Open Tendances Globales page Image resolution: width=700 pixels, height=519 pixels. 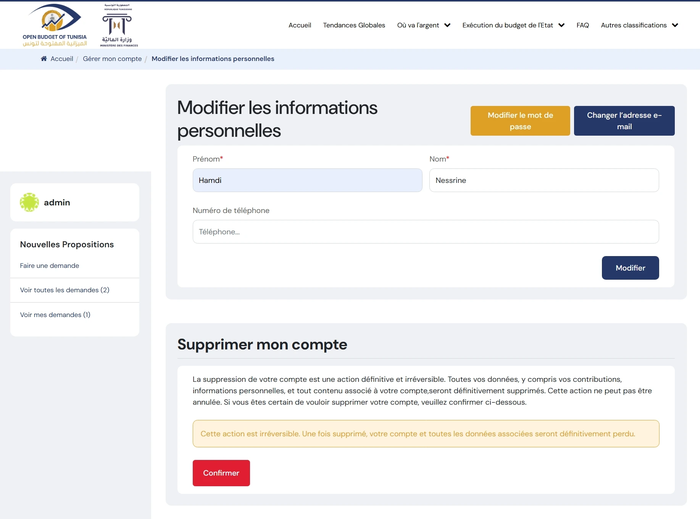[x=354, y=25]
